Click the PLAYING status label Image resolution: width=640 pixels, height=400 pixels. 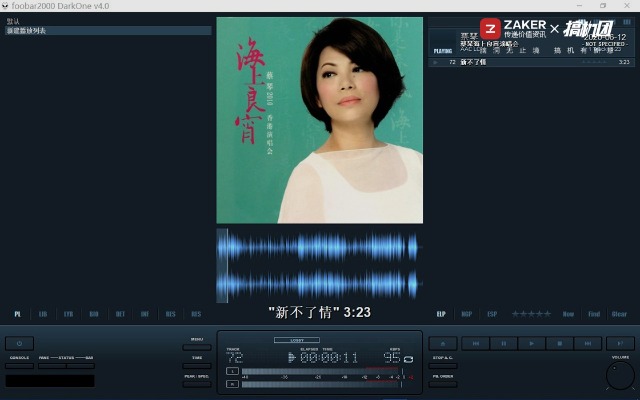point(443,51)
